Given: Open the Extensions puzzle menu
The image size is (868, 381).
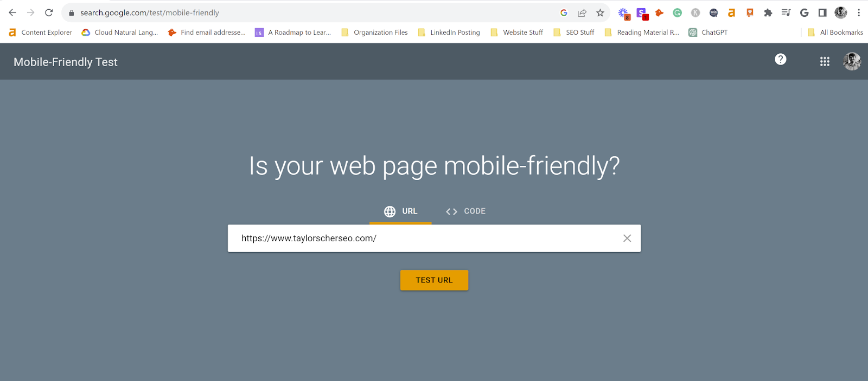Looking at the screenshot, I should (768, 12).
